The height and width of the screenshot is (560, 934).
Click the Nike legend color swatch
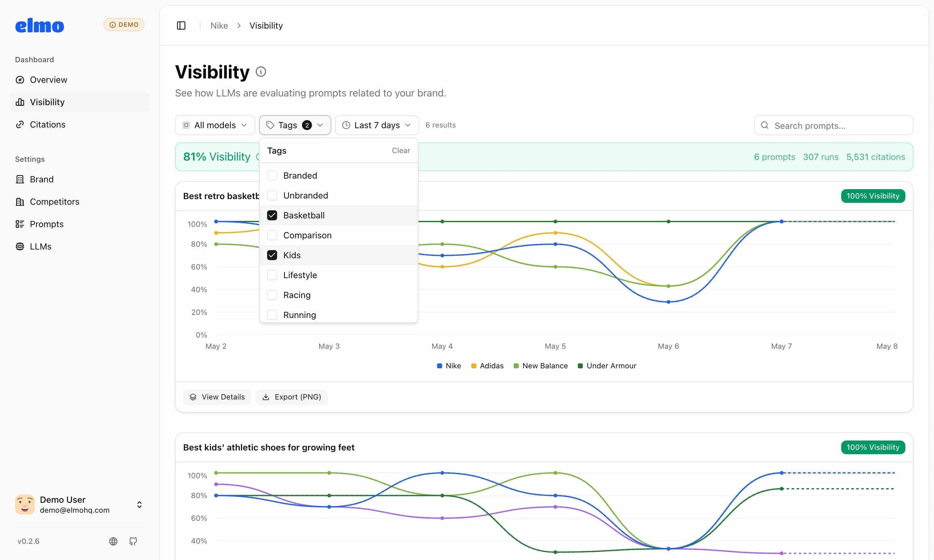click(439, 366)
